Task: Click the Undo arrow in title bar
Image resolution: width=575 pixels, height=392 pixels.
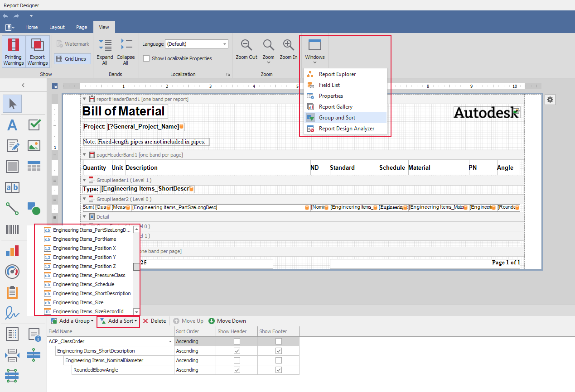Action: pos(5,16)
